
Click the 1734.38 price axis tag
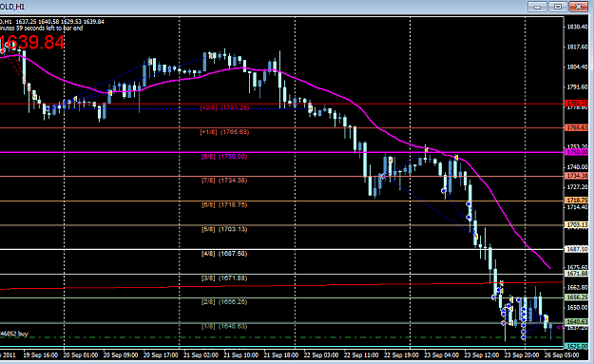tap(577, 176)
